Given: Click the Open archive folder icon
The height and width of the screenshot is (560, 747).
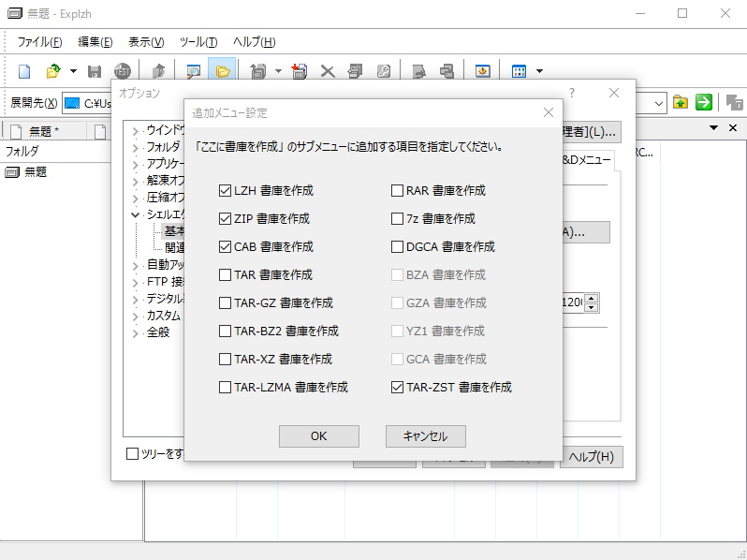Looking at the screenshot, I should tap(53, 71).
